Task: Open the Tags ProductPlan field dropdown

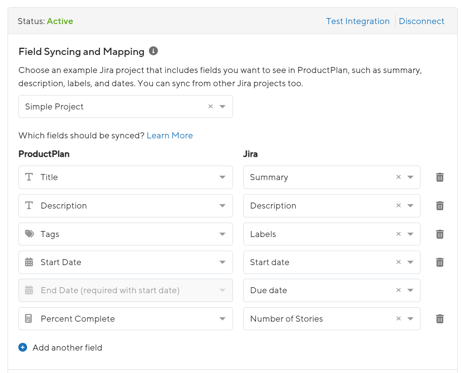Action: coord(222,234)
